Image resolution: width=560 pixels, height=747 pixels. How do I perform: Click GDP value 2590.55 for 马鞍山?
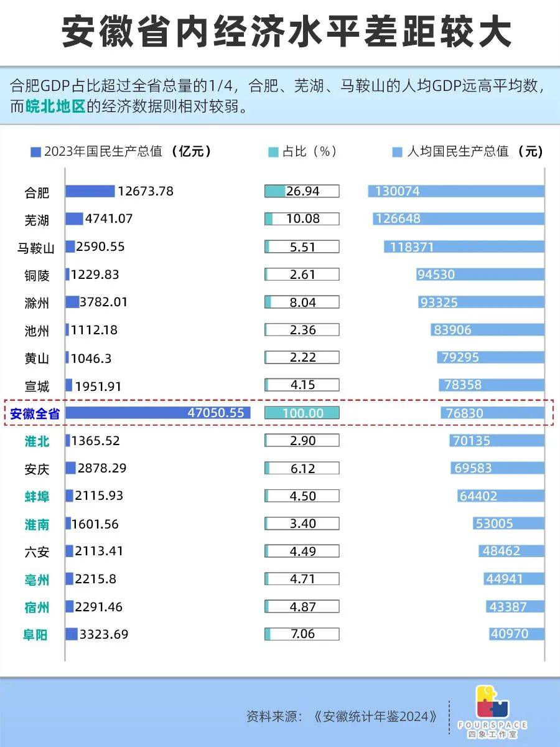(100, 247)
